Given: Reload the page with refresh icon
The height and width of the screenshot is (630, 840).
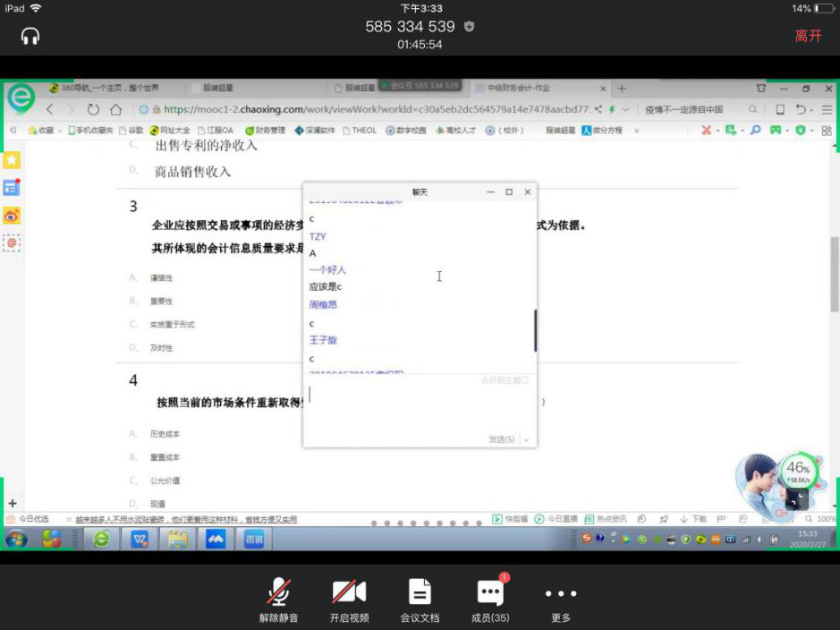Looking at the screenshot, I should coord(93,109).
